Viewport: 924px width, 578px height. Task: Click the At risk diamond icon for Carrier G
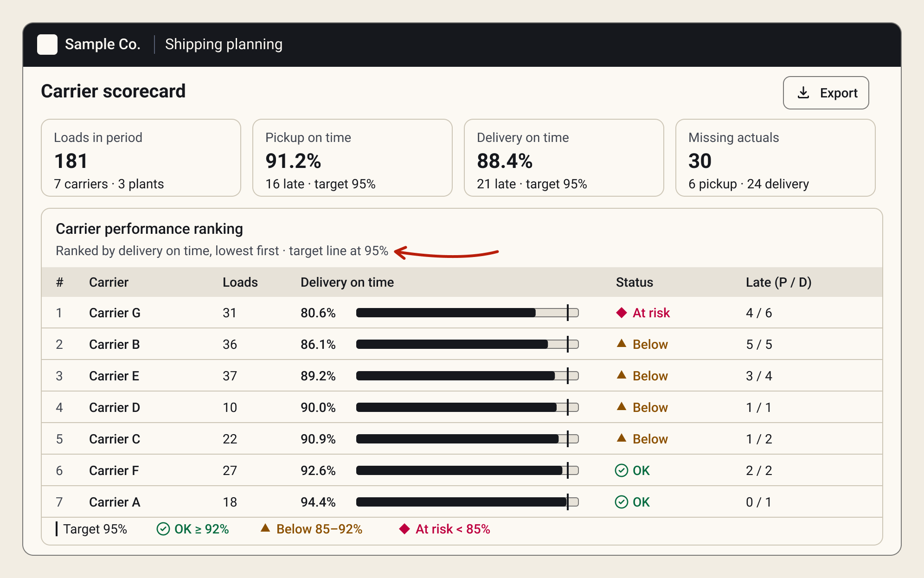coord(622,313)
